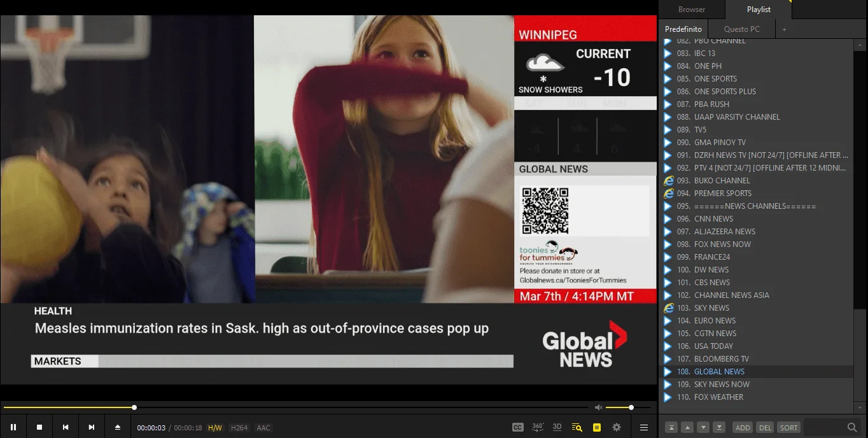Viewport: 868px width, 438px height.
Task: Click the AAC audio codec label
Action: pos(263,428)
